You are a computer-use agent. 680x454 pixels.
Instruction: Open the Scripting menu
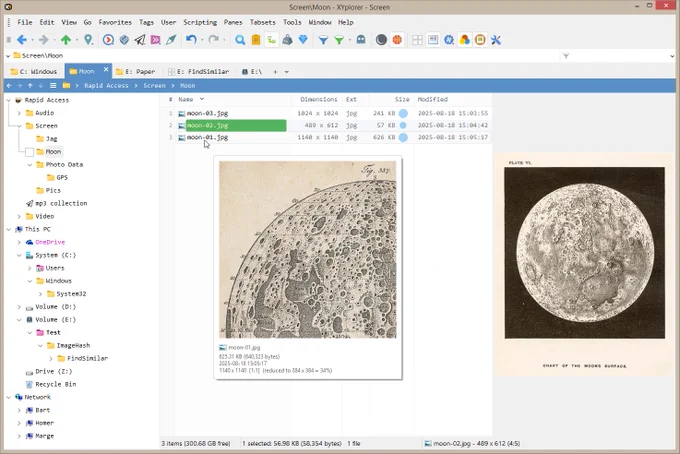tap(200, 22)
